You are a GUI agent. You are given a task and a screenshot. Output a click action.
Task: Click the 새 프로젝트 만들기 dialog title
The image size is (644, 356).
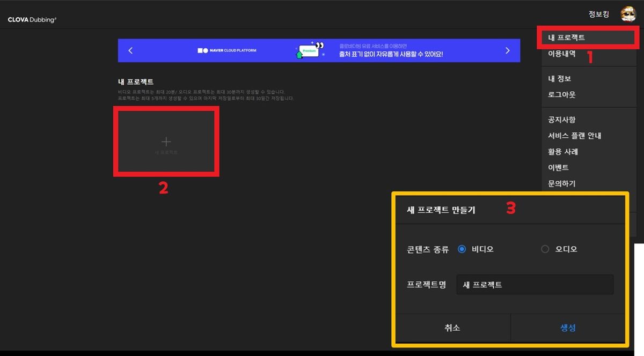point(441,210)
